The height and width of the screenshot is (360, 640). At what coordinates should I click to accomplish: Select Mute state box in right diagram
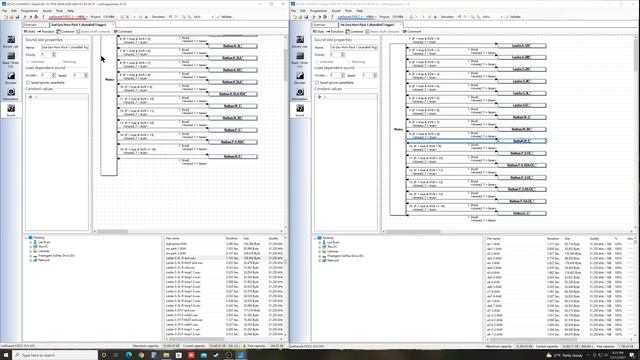pos(398,129)
